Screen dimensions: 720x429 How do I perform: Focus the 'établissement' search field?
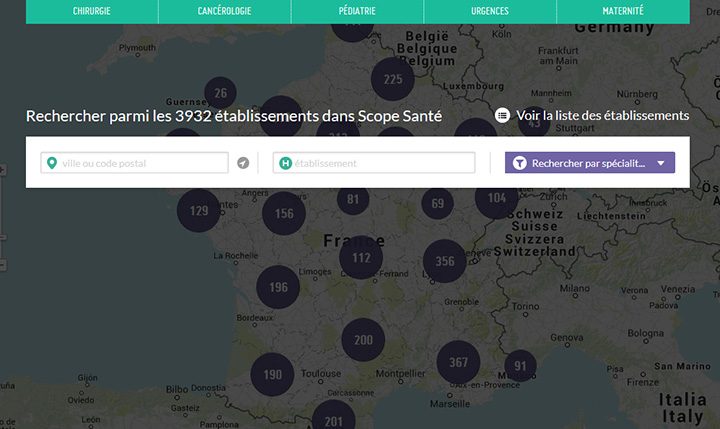coord(374,163)
